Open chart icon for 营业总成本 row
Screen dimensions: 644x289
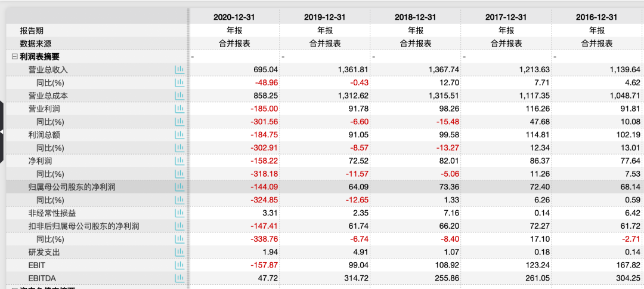coord(179,96)
